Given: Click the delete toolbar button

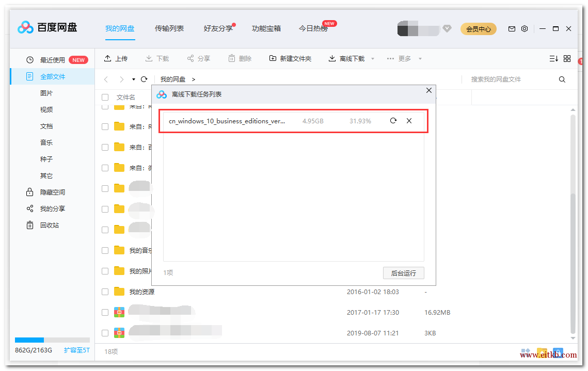Looking at the screenshot, I should point(240,58).
